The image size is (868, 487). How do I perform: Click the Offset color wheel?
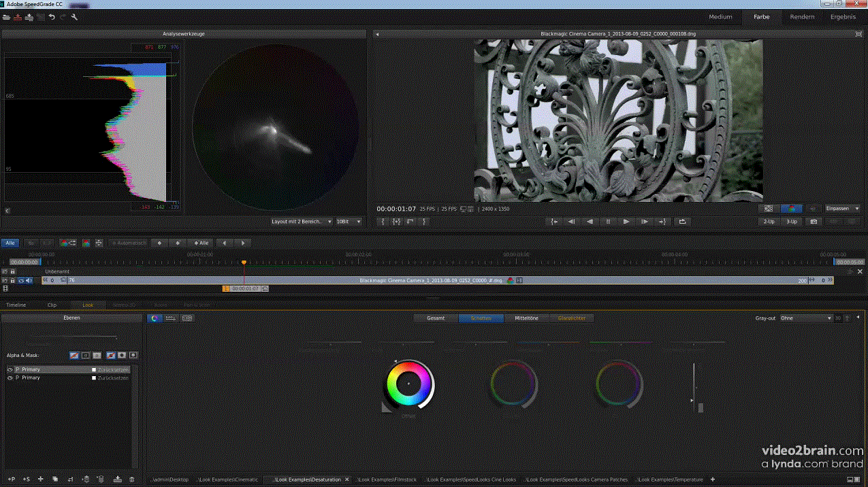408,384
